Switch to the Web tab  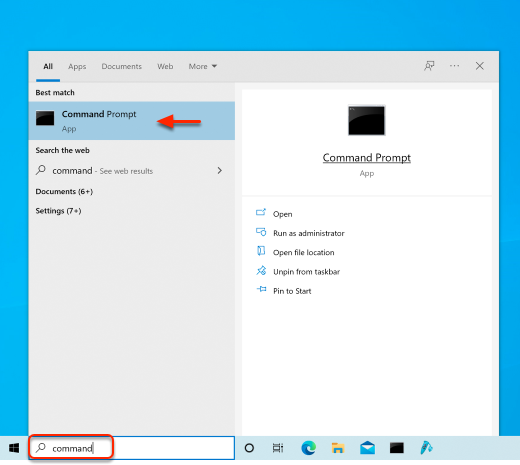coord(165,67)
